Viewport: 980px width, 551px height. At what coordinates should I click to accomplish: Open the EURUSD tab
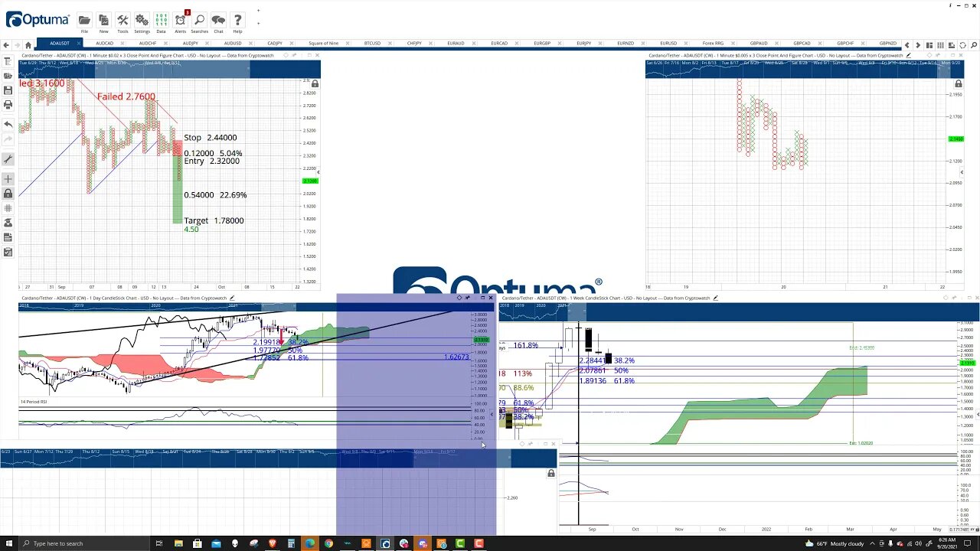(668, 44)
